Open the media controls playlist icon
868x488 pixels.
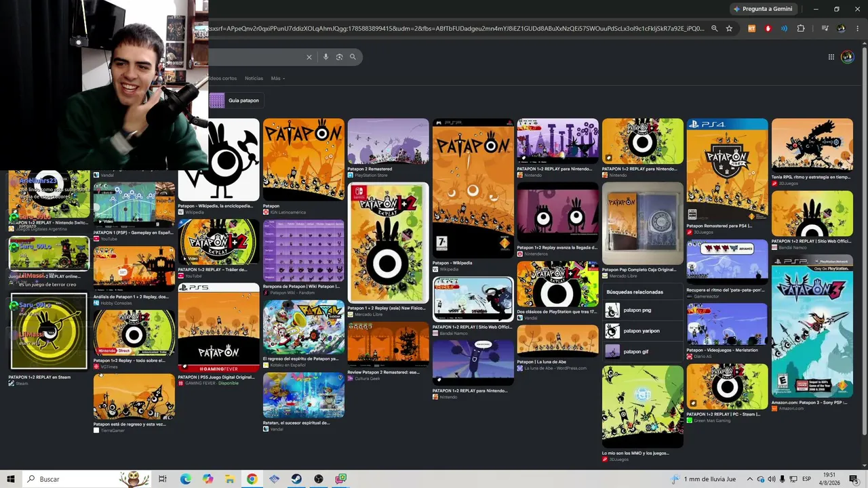pos(825,28)
